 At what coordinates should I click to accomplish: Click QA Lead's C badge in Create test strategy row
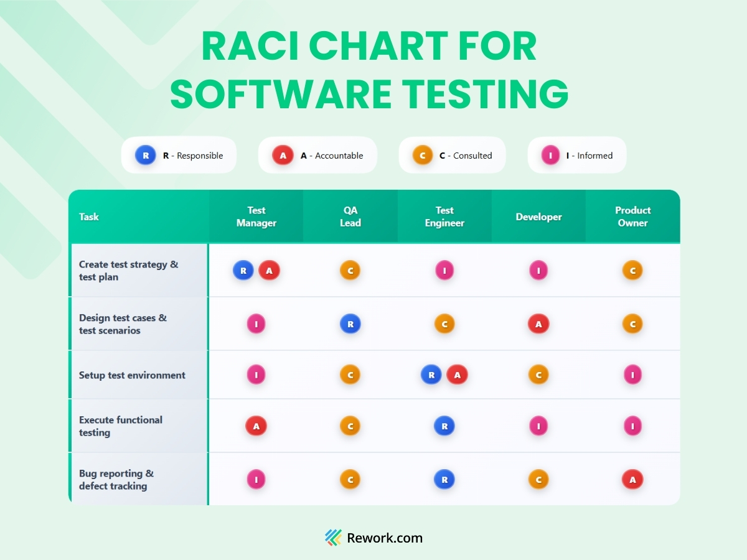(350, 271)
